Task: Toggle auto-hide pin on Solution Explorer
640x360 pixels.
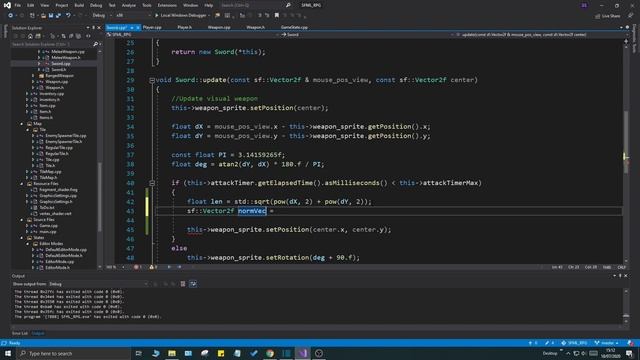Action: tap(93, 28)
